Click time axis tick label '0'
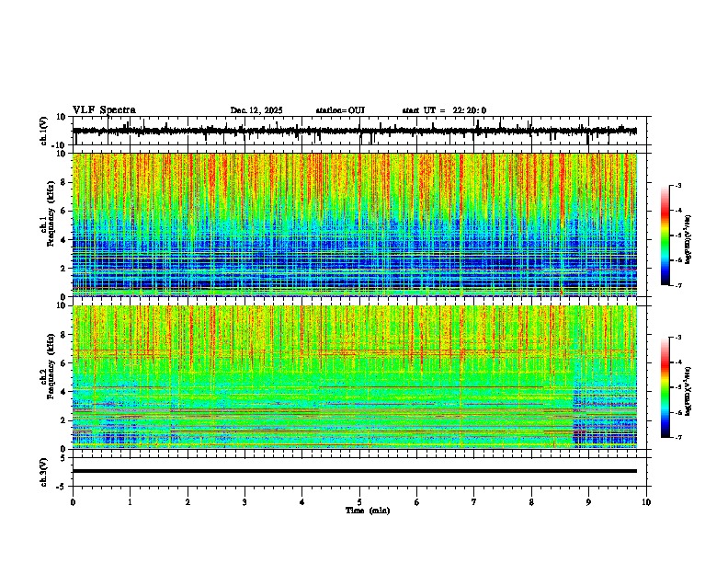The width and height of the screenshot is (728, 563). click(x=73, y=502)
